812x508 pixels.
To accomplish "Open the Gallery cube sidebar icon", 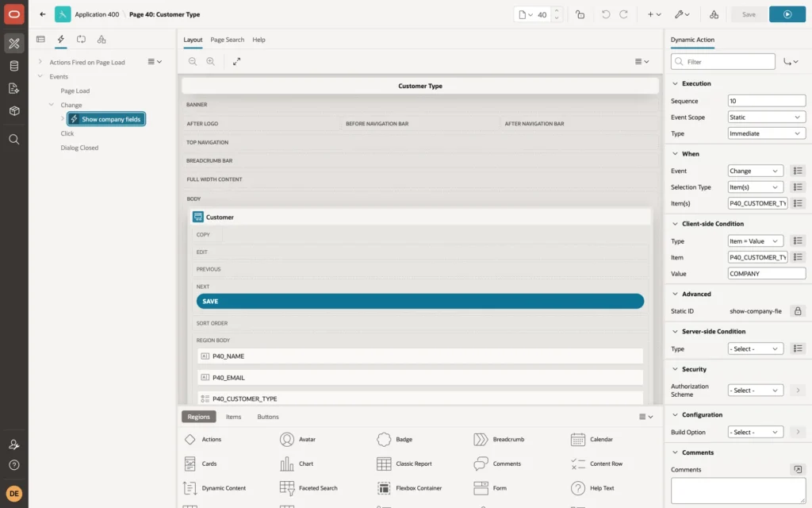I will point(14,111).
